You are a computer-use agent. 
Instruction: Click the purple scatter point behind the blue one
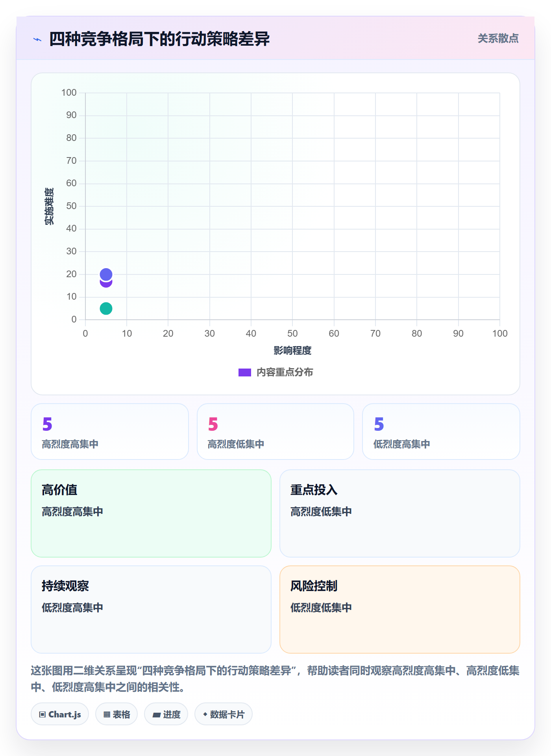[x=106, y=283]
